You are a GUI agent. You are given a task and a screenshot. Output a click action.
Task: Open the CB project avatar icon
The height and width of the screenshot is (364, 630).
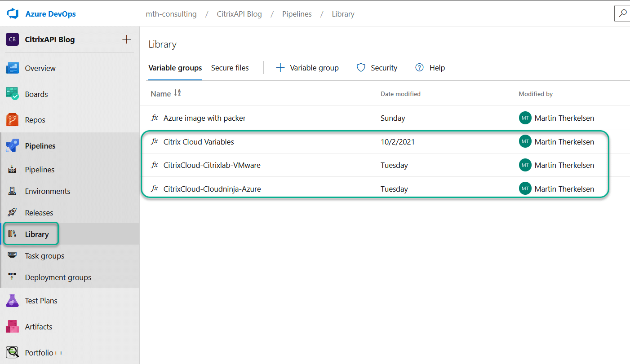12,39
